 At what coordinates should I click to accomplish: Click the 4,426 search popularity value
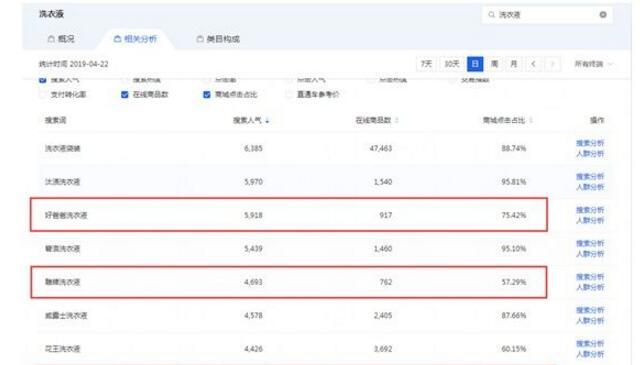253,349
